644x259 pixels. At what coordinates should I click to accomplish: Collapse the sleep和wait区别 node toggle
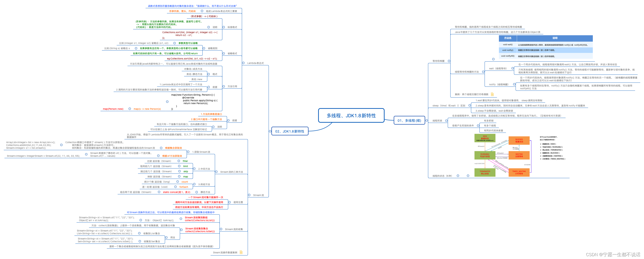point(470,106)
